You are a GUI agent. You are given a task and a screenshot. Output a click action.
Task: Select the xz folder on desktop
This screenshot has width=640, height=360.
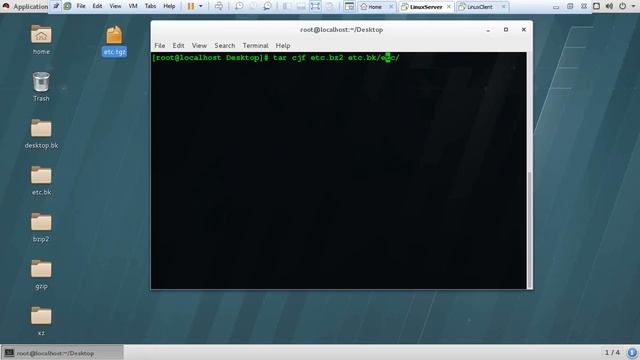[41, 321]
